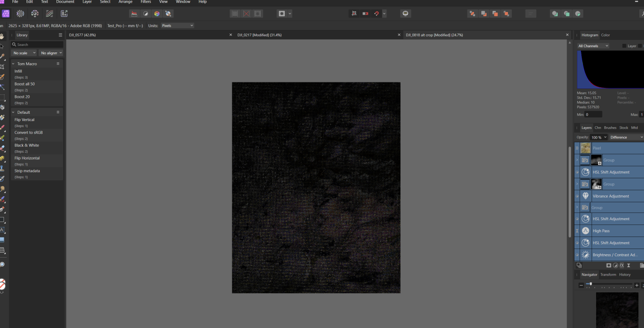Open the Filters menu
Viewport: 644px width, 328px height.
pos(146,2)
